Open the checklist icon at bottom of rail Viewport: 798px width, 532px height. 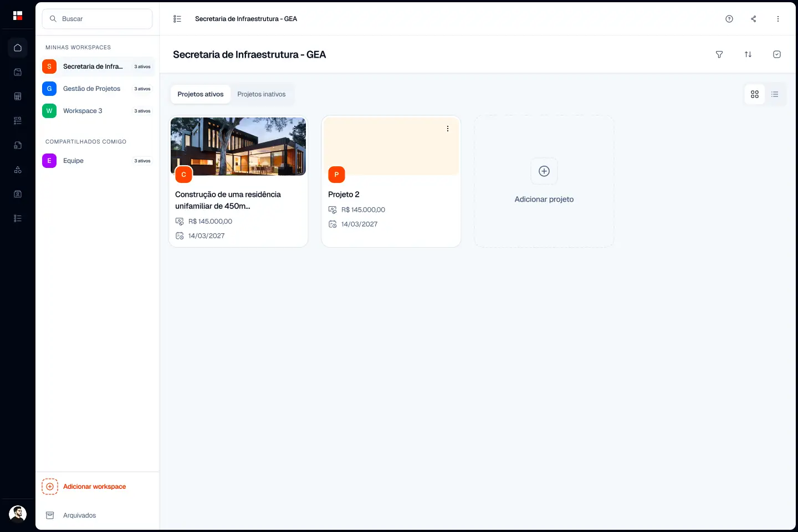click(18, 218)
